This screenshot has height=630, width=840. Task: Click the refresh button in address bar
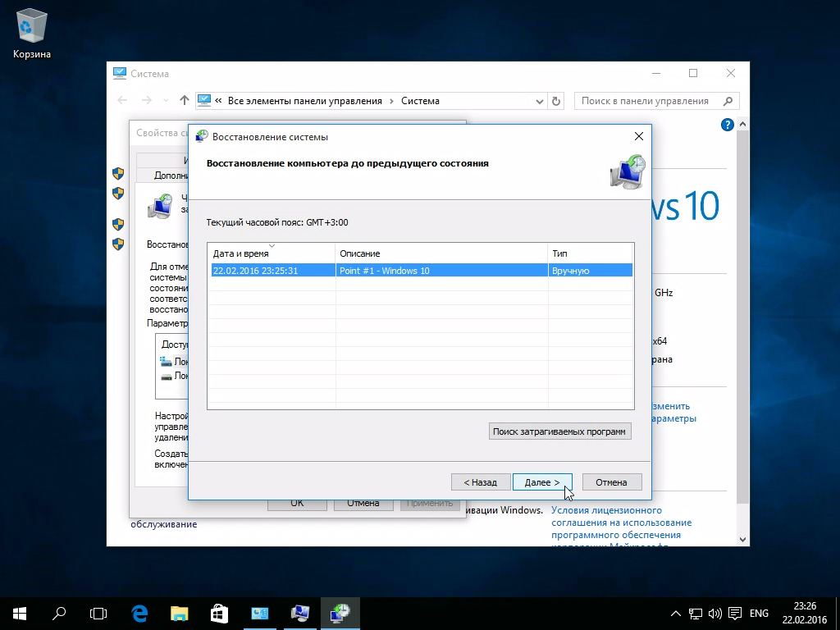[556, 101]
